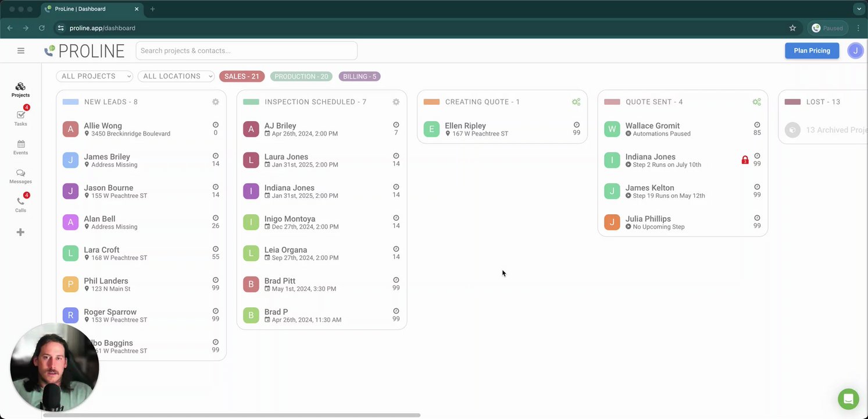The height and width of the screenshot is (419, 868).
Task: Open Inspection Scheduled column settings gear
Action: coord(396,102)
